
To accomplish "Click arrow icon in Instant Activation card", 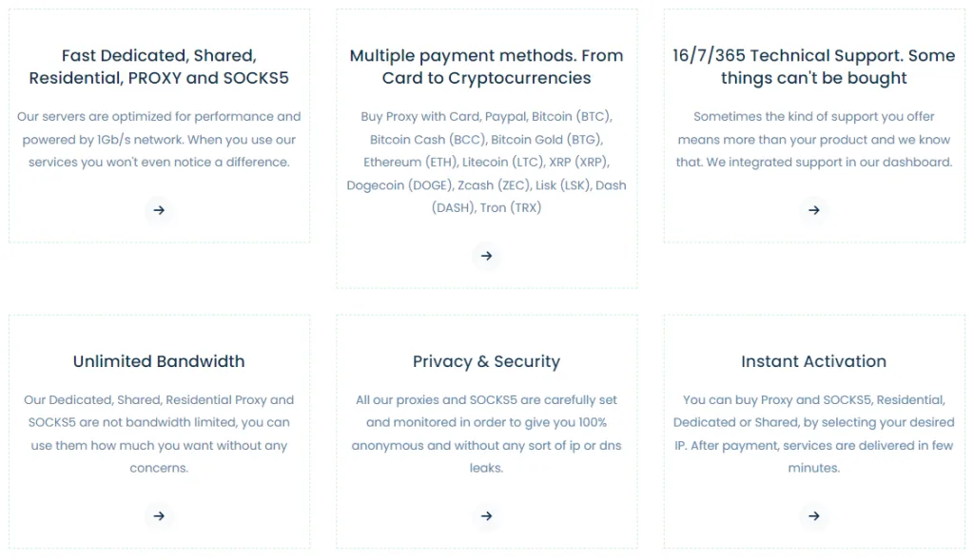I will pos(813,516).
